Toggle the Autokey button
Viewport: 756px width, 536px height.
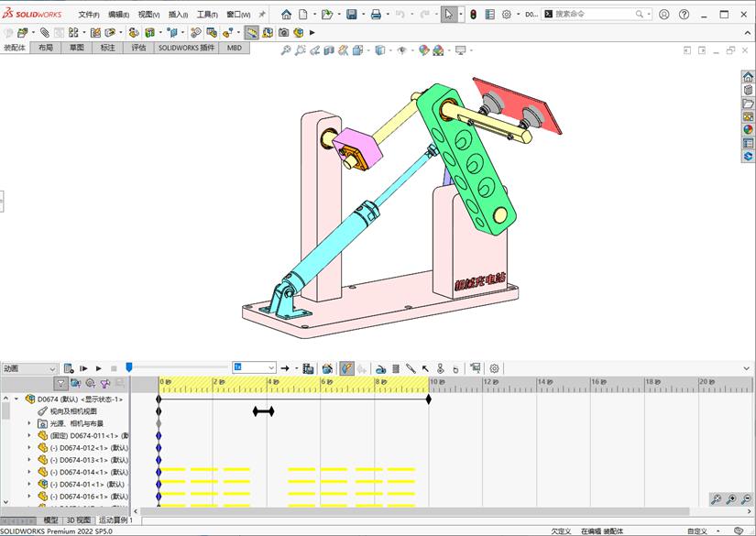tap(346, 368)
